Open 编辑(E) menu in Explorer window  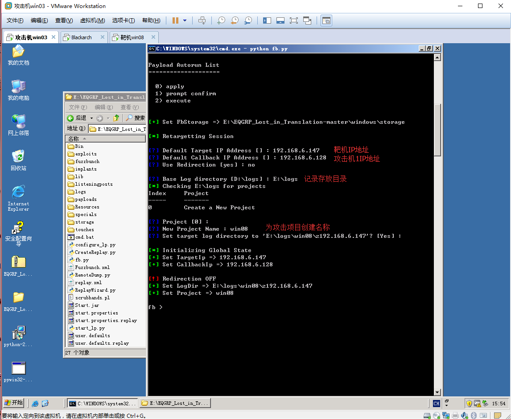point(103,107)
